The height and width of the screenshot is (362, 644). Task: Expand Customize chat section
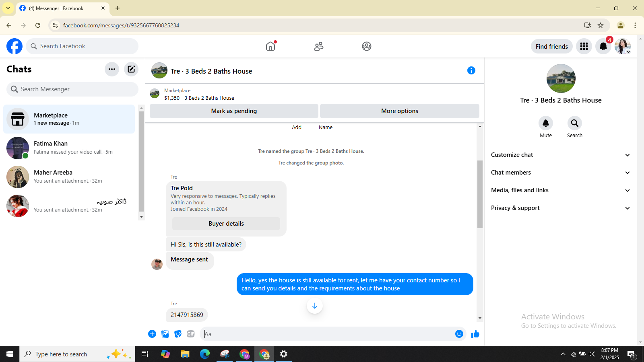(561, 155)
